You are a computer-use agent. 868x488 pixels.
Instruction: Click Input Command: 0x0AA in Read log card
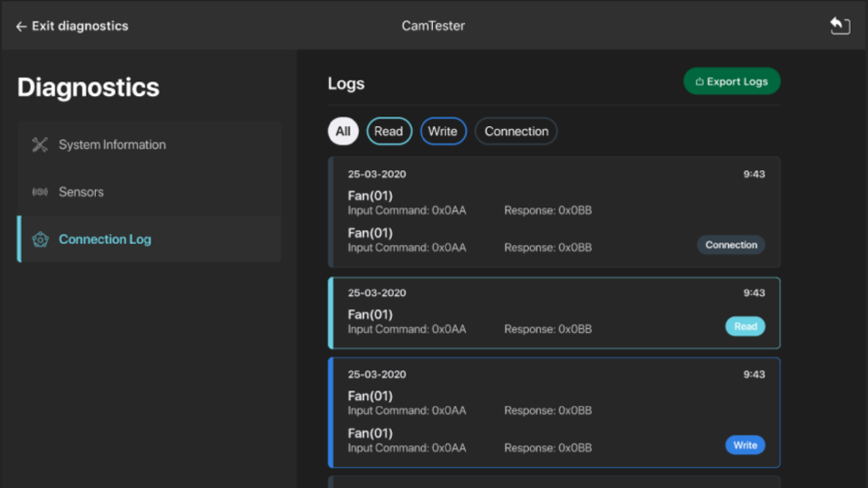[x=407, y=329]
